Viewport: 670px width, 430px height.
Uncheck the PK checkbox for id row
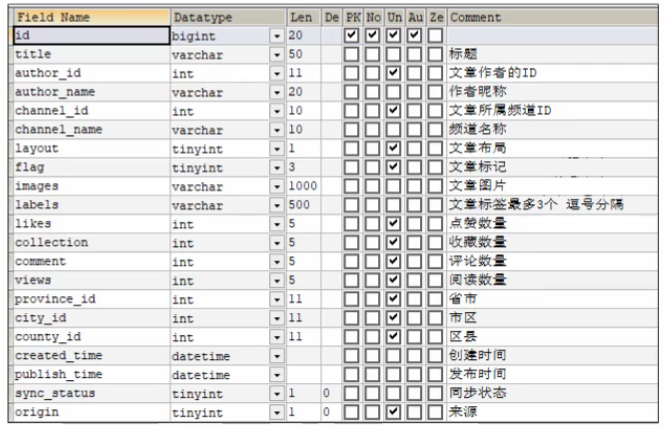coord(351,35)
